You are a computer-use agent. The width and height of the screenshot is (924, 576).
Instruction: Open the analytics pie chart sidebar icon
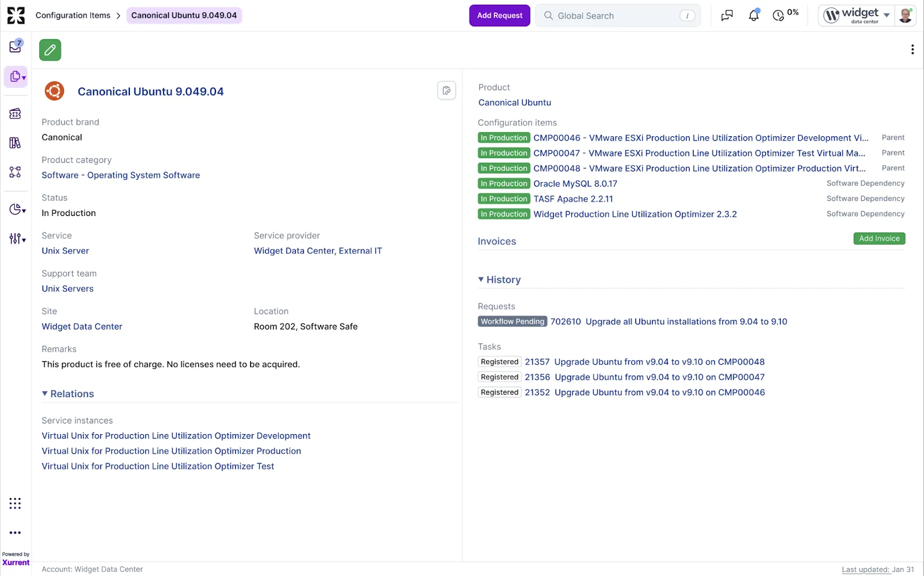coord(17,210)
